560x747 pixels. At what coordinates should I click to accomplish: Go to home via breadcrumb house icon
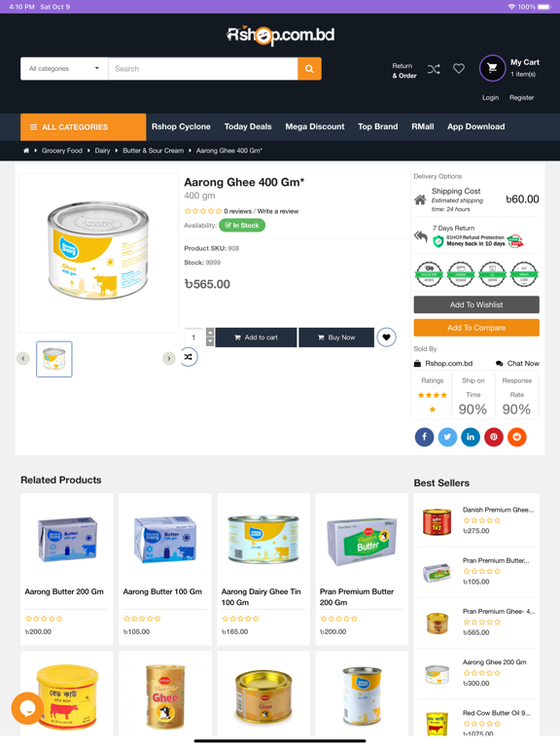(x=26, y=151)
